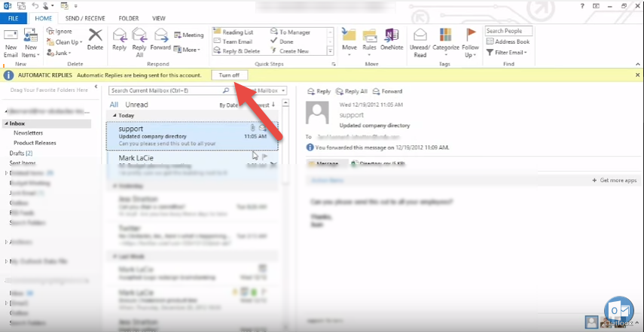
Task: Click Reply in the ribbon
Action: pos(120,40)
